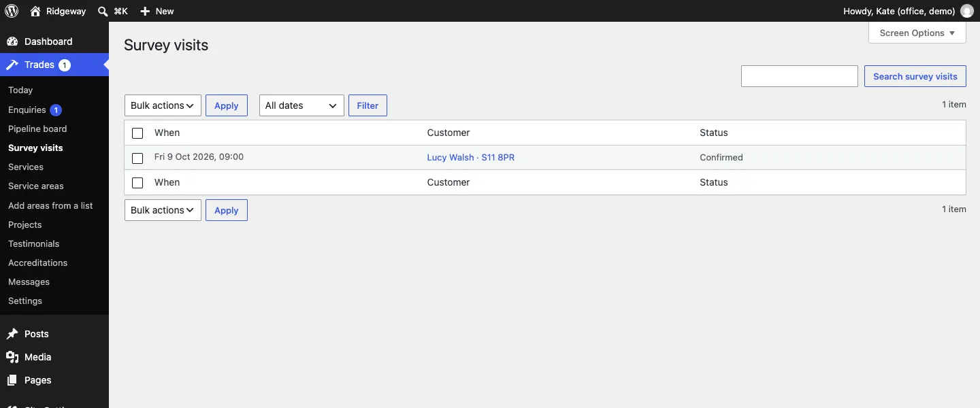Open Messages in the Trades menu
The image size is (980, 408).
tap(29, 282)
